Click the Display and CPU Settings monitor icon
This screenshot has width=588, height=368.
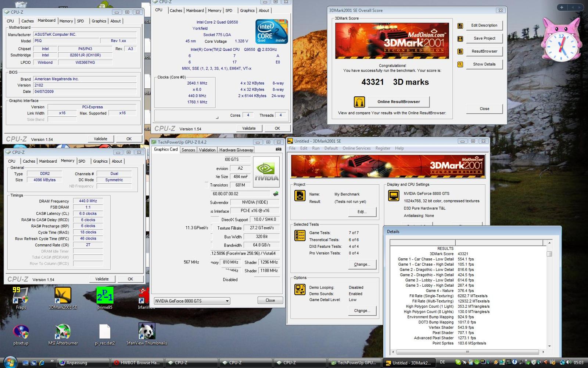[394, 195]
